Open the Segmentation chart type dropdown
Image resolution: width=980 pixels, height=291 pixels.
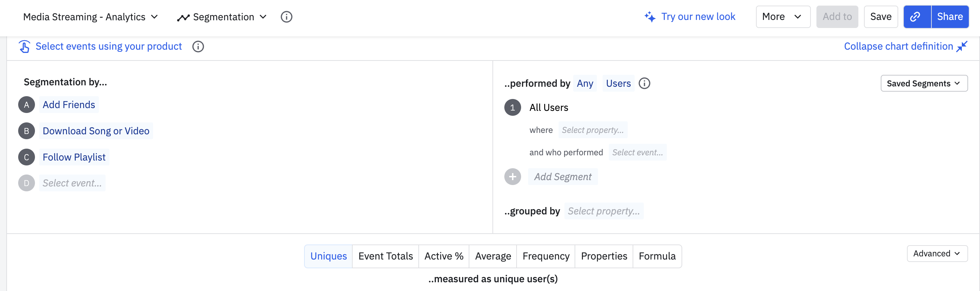[x=222, y=17]
